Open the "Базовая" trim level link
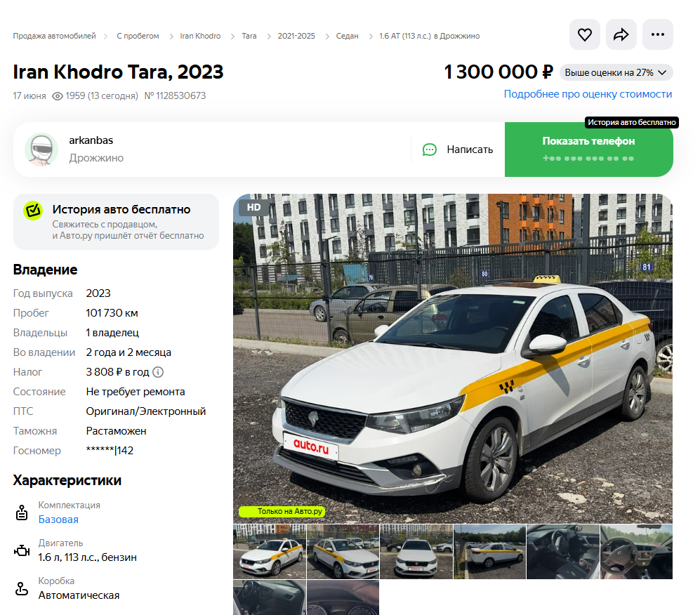 [x=58, y=520]
